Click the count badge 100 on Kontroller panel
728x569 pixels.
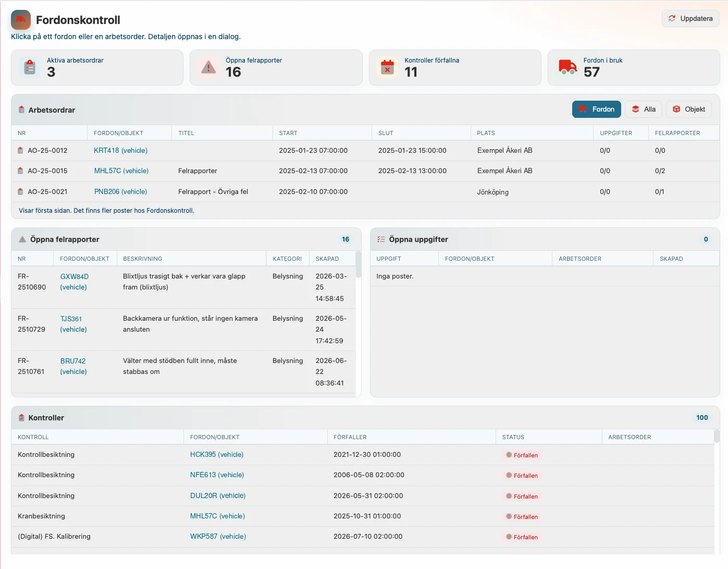tap(702, 418)
